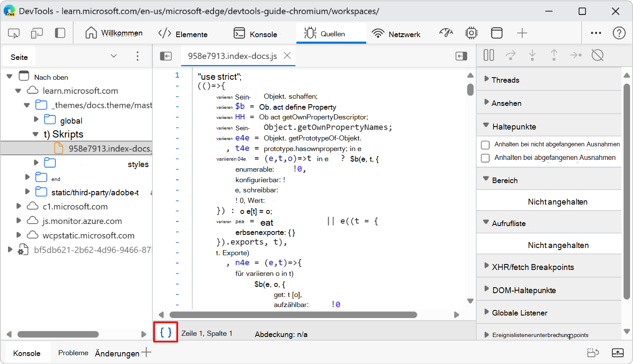Click the dock quick view icon
This screenshot has width=633, height=364.
[593, 353]
